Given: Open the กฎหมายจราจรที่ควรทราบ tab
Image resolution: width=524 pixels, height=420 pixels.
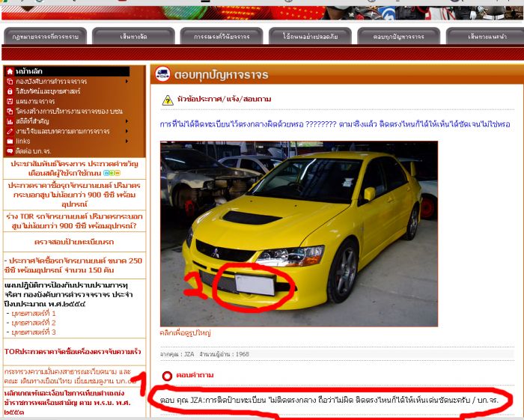Looking at the screenshot, I should pos(45,36).
